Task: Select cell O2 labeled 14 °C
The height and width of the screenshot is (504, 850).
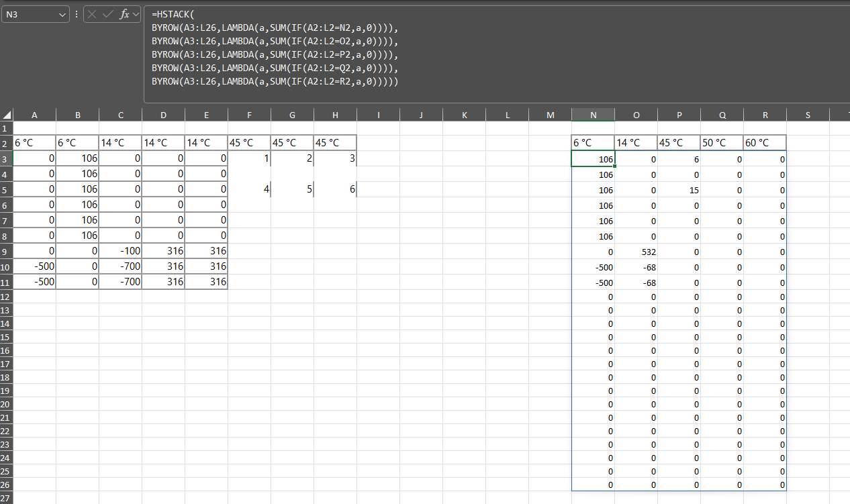Action: [636, 143]
